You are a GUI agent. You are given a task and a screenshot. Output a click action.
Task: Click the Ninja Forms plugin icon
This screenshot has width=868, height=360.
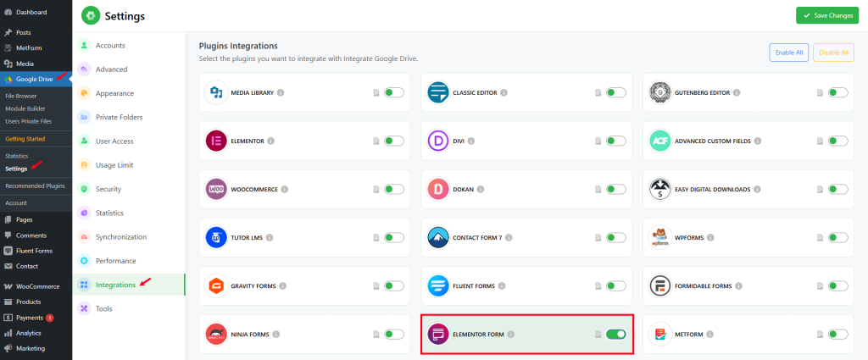pyautogui.click(x=216, y=334)
